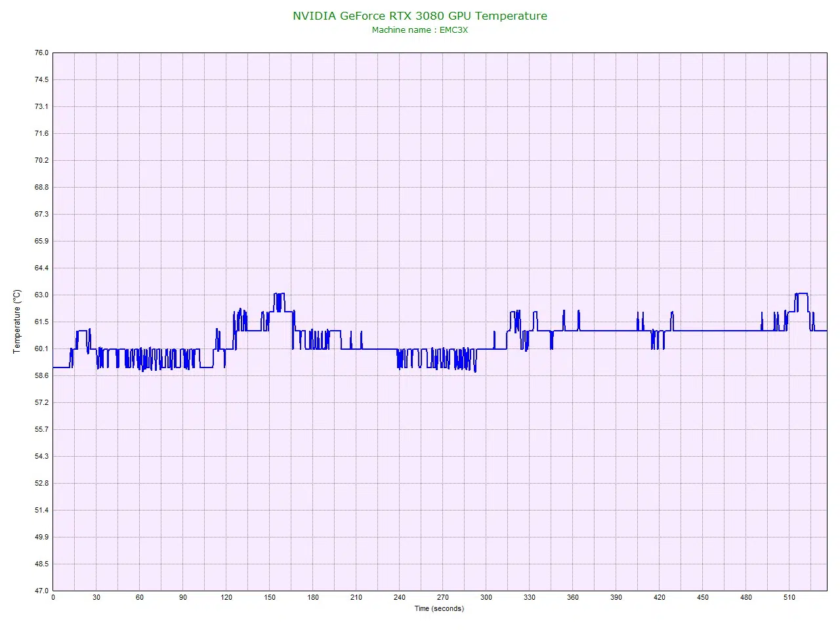The image size is (840, 630).
Task: Click the Machine name EMC3X subtitle
Action: click(x=419, y=30)
